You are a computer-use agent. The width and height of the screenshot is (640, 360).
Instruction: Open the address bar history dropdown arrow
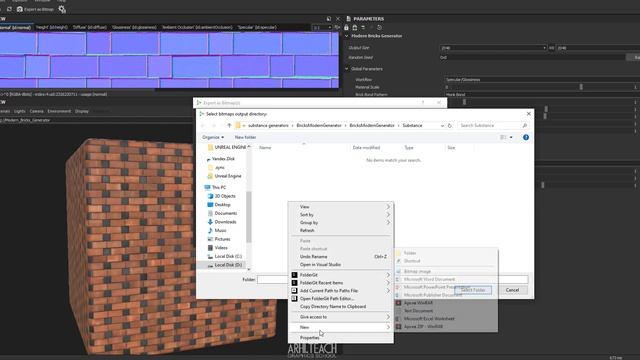pos(442,126)
